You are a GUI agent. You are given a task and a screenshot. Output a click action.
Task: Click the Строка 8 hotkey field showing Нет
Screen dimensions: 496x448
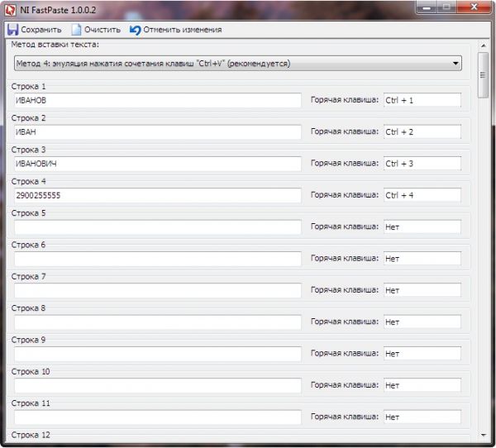point(422,322)
